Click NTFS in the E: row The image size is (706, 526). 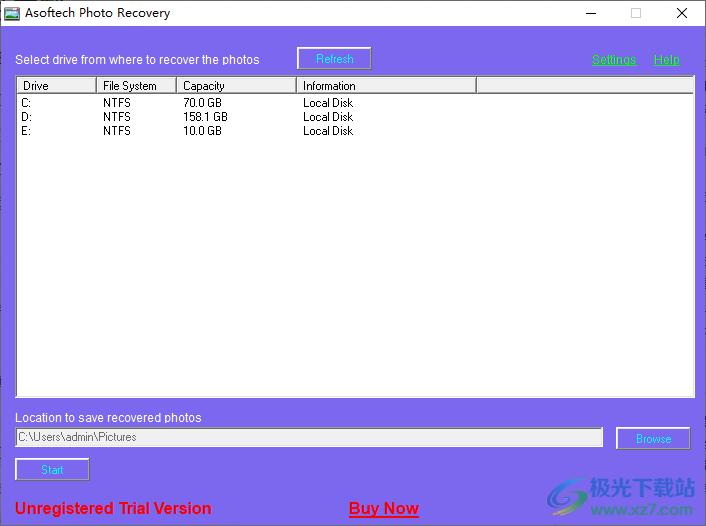click(x=117, y=131)
